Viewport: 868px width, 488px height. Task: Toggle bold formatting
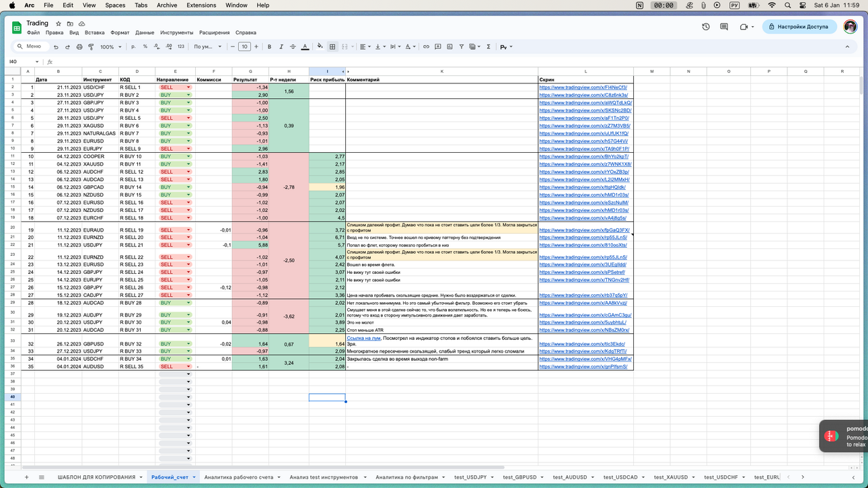269,47
